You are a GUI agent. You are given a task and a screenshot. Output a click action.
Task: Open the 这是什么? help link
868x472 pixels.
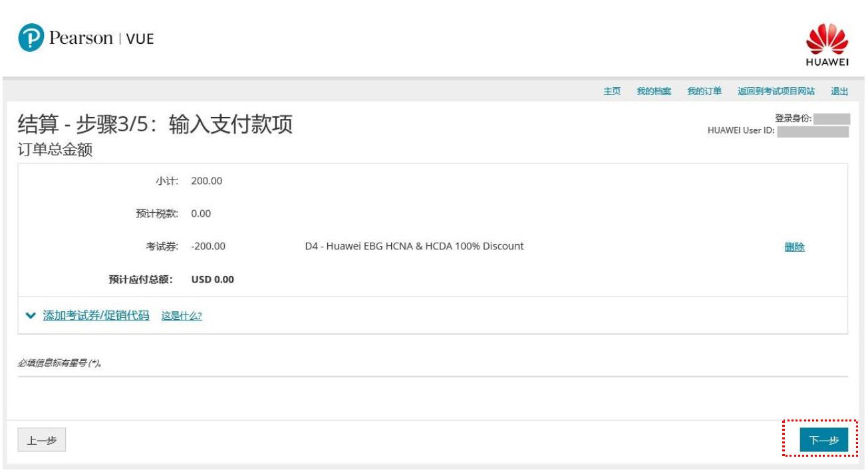click(x=182, y=316)
